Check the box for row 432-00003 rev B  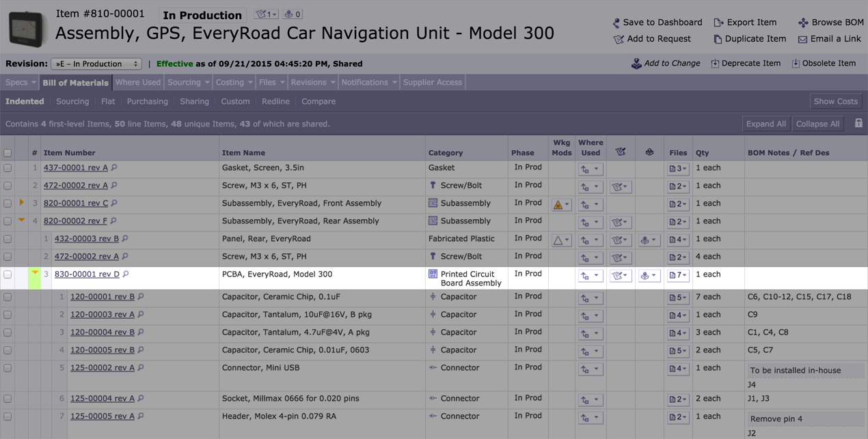pyautogui.click(x=8, y=239)
